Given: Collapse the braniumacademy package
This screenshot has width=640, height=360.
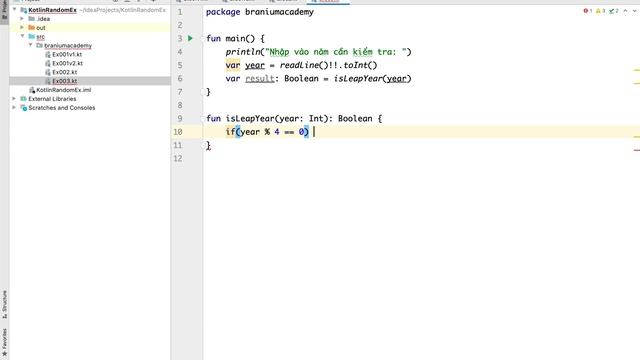Looking at the screenshot, I should tap(31, 45).
